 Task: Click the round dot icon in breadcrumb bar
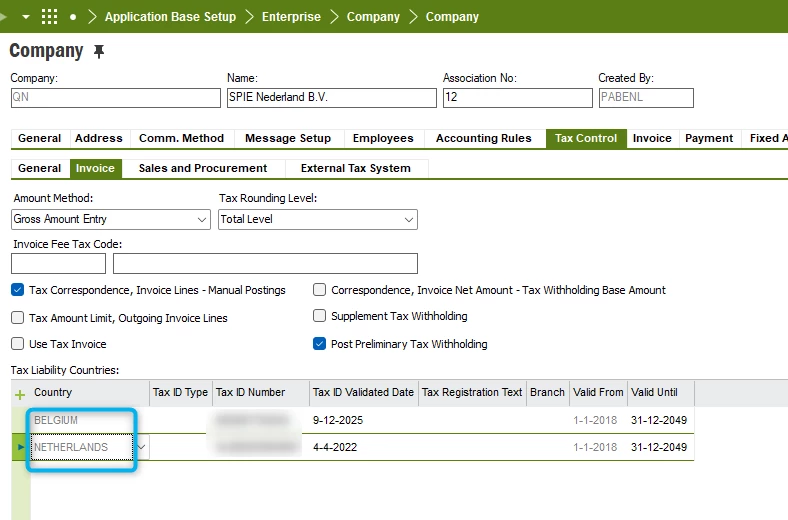coord(73,17)
